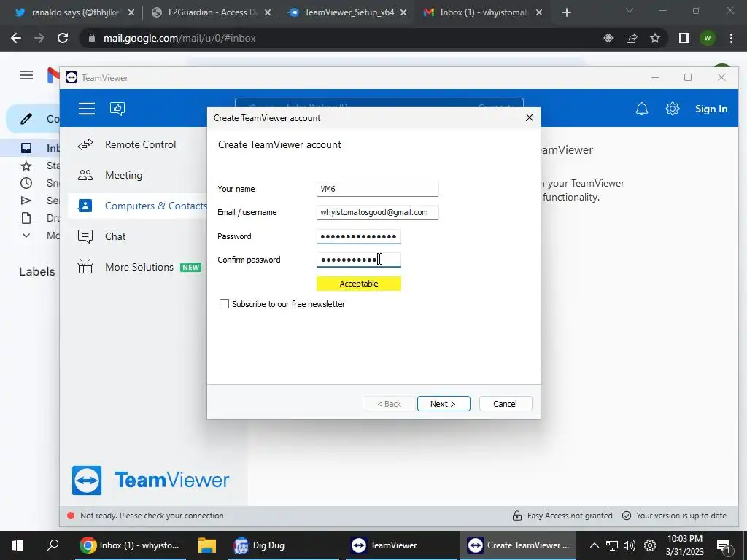
Task: Open the Windows notification center
Action: tap(724, 546)
